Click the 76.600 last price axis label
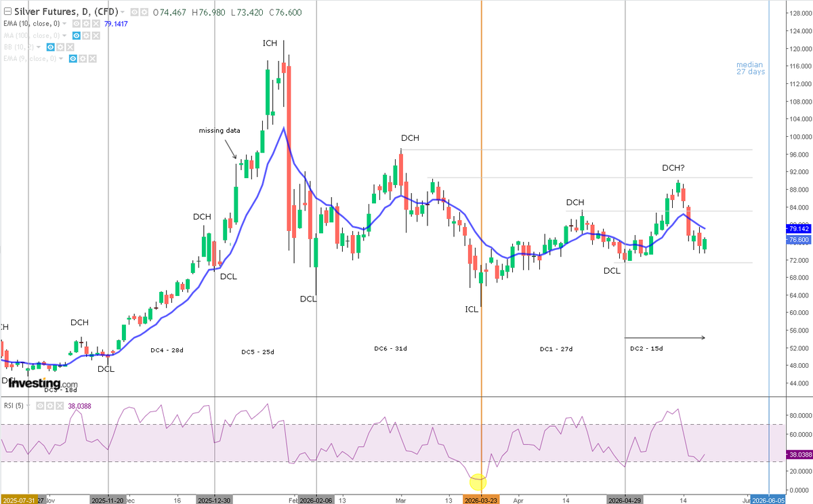 click(x=799, y=239)
